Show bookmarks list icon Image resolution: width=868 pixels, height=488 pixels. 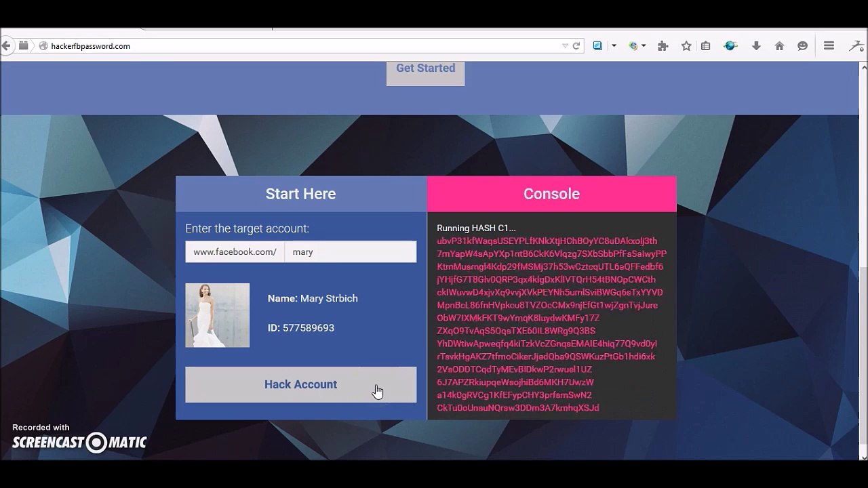(x=706, y=46)
